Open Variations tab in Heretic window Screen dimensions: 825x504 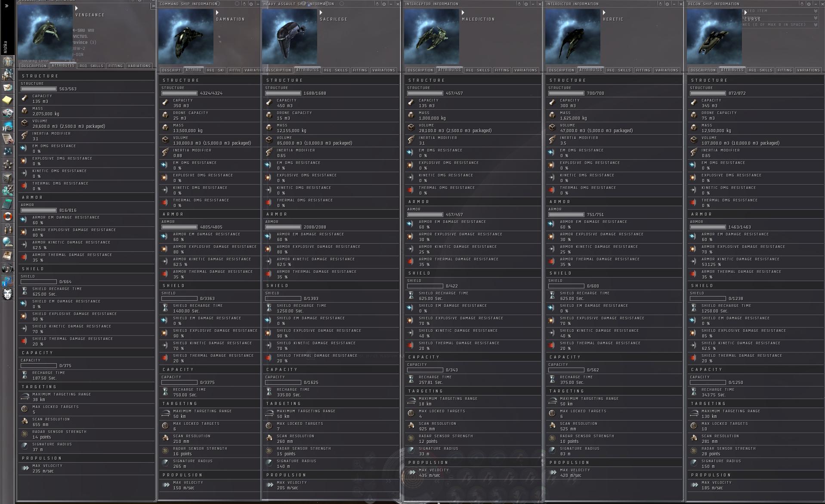point(667,70)
